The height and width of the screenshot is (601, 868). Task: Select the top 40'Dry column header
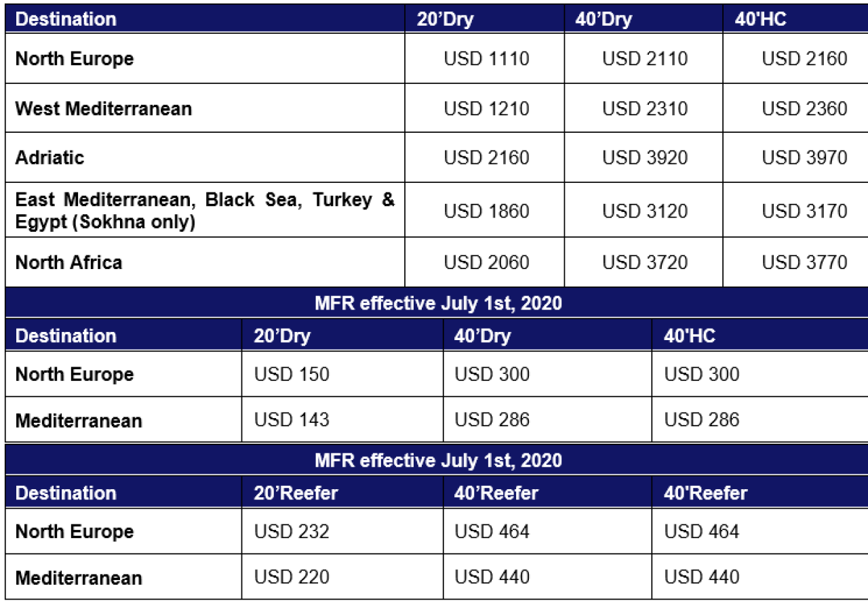604,19
